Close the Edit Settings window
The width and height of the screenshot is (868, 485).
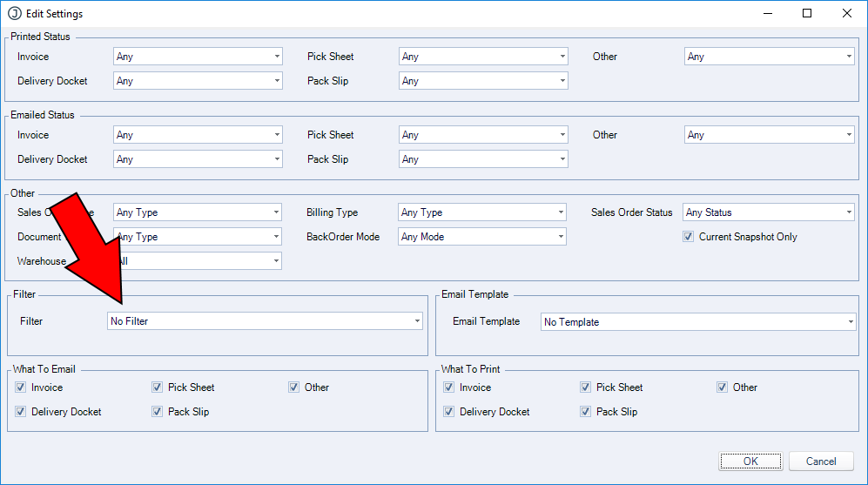846,14
